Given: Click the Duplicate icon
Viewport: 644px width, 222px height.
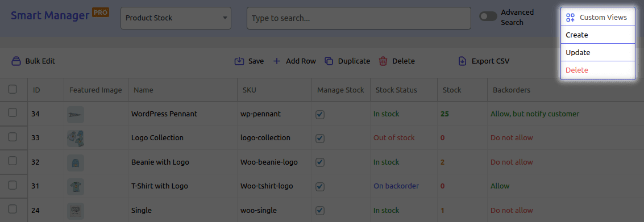Looking at the screenshot, I should 329,61.
